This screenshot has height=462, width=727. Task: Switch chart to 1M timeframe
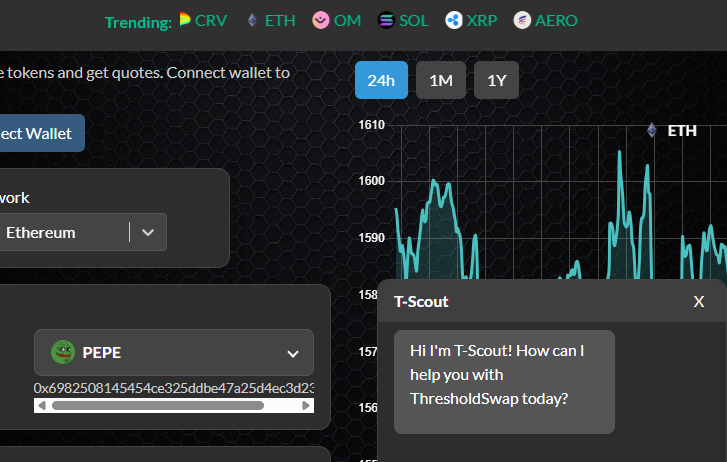(441, 80)
